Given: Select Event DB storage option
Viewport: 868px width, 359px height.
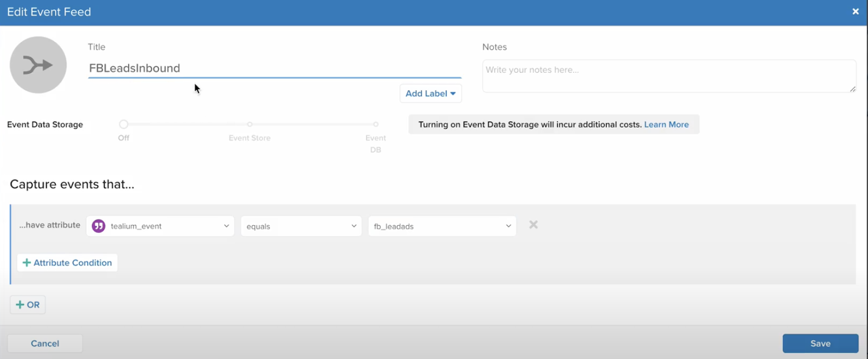Looking at the screenshot, I should point(375,124).
